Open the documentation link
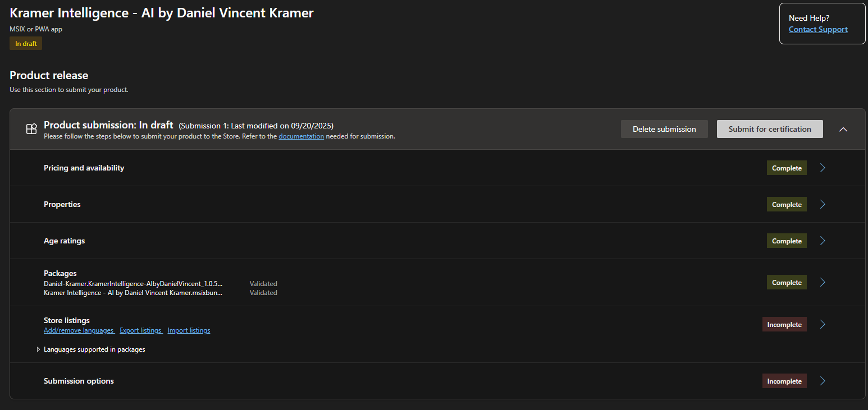The width and height of the screenshot is (868, 410). 301,136
